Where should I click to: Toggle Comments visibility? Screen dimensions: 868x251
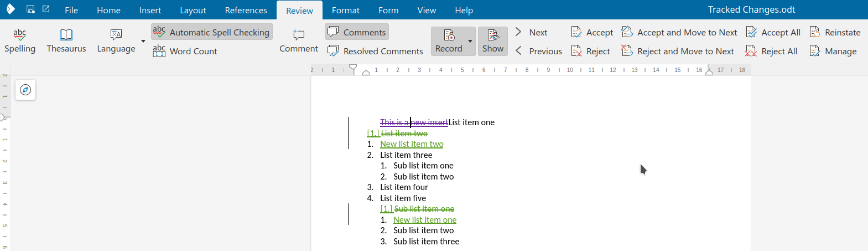[x=357, y=32]
